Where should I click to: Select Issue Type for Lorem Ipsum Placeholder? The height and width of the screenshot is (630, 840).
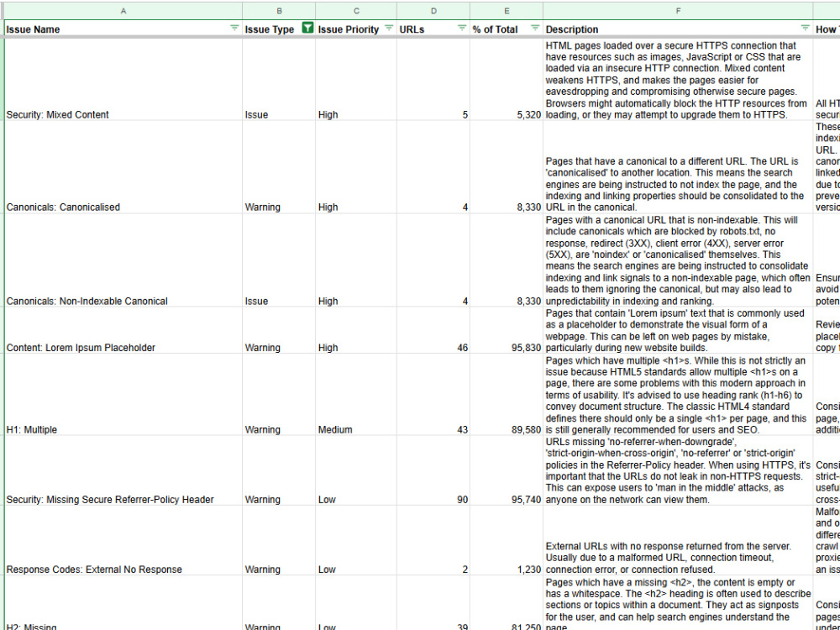pyautogui.click(x=279, y=330)
